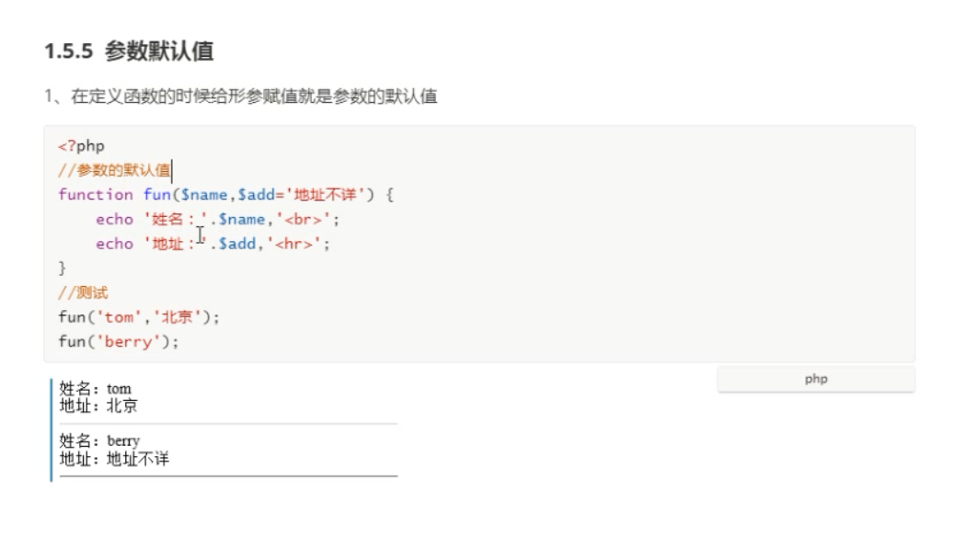Image resolution: width=967 pixels, height=560 pixels.
Task: Click the heading 1.5.5 参数默认值
Action: [129, 51]
